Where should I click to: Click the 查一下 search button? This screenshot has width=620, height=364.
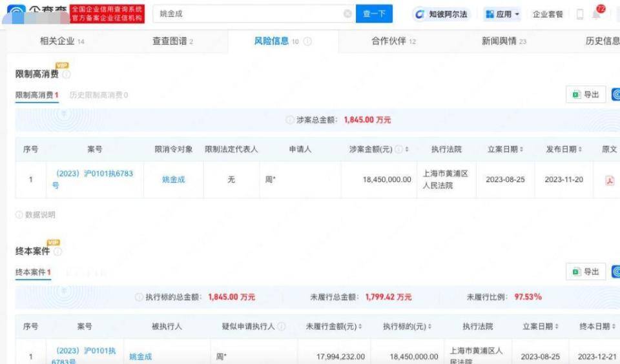click(374, 14)
